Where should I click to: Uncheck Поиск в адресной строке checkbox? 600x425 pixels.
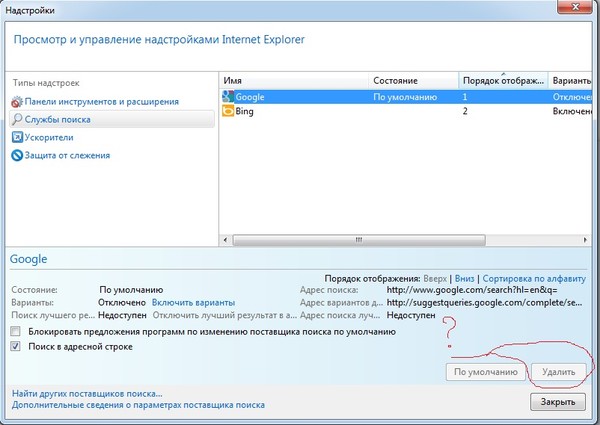(15, 347)
